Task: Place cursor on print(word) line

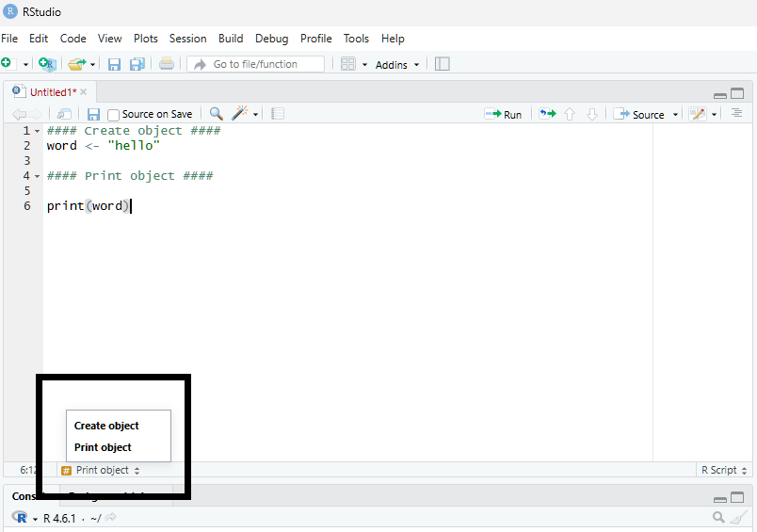Action: (x=89, y=206)
